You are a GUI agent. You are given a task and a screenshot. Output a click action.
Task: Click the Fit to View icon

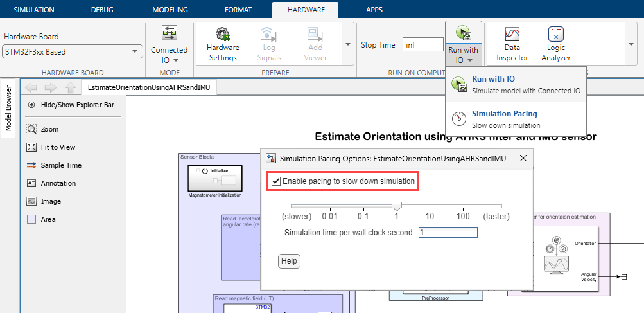tap(31, 147)
